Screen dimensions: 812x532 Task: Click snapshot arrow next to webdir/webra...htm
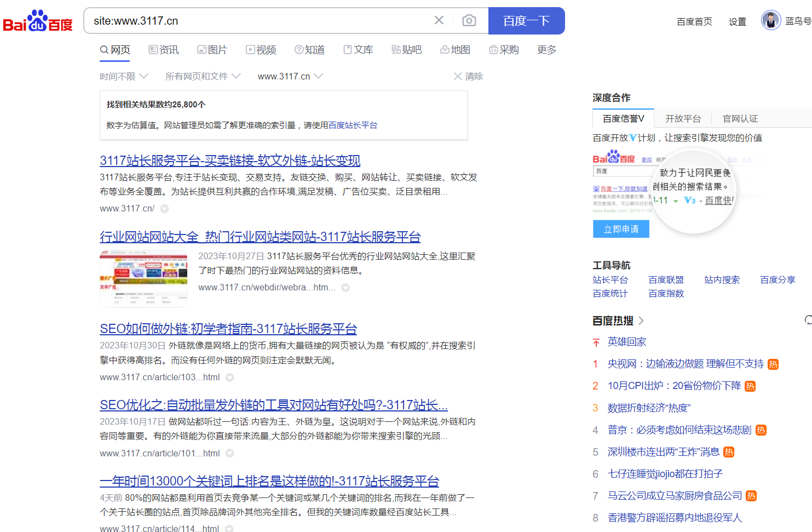coord(345,288)
